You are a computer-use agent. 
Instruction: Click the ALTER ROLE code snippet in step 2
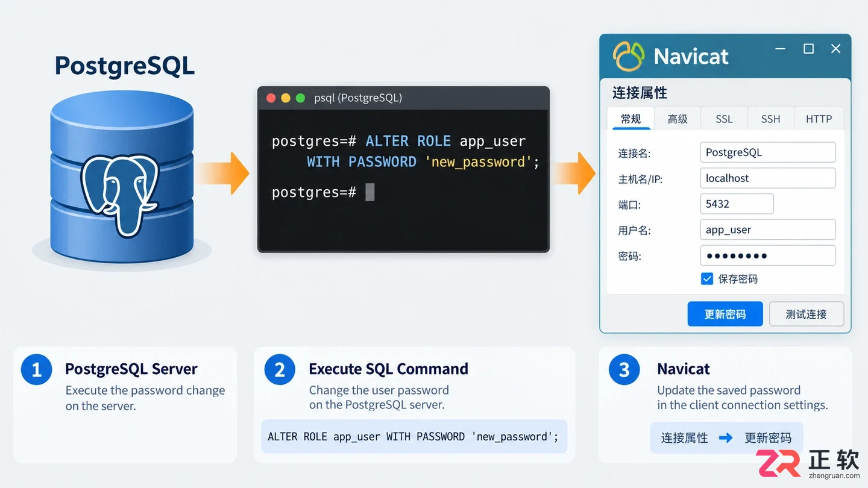point(413,437)
